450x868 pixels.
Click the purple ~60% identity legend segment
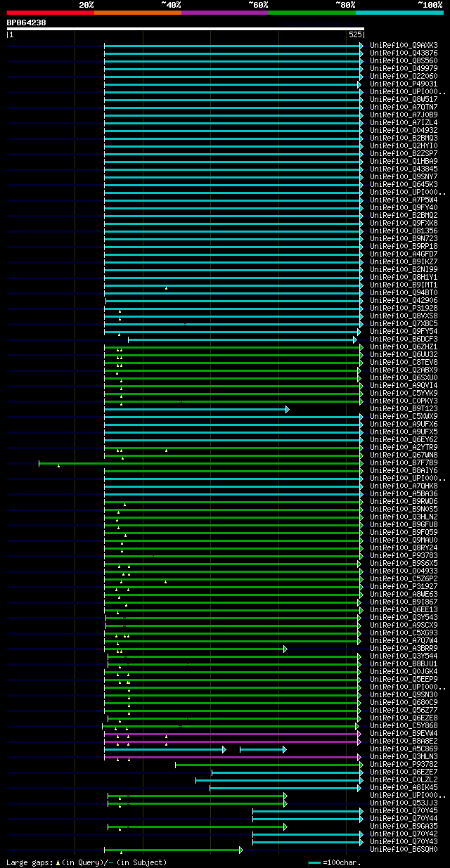(x=225, y=13)
